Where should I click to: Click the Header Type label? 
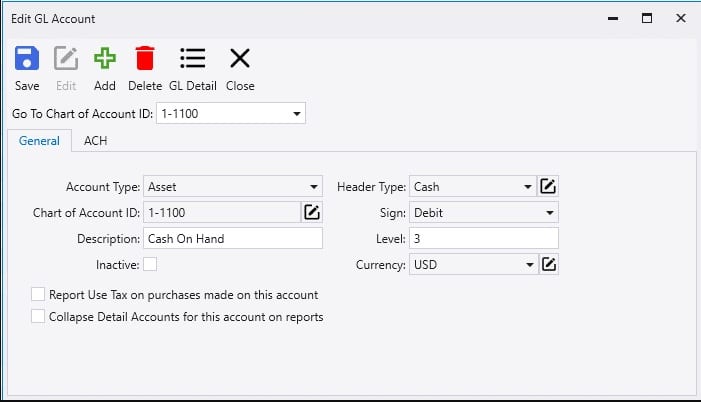tap(372, 187)
